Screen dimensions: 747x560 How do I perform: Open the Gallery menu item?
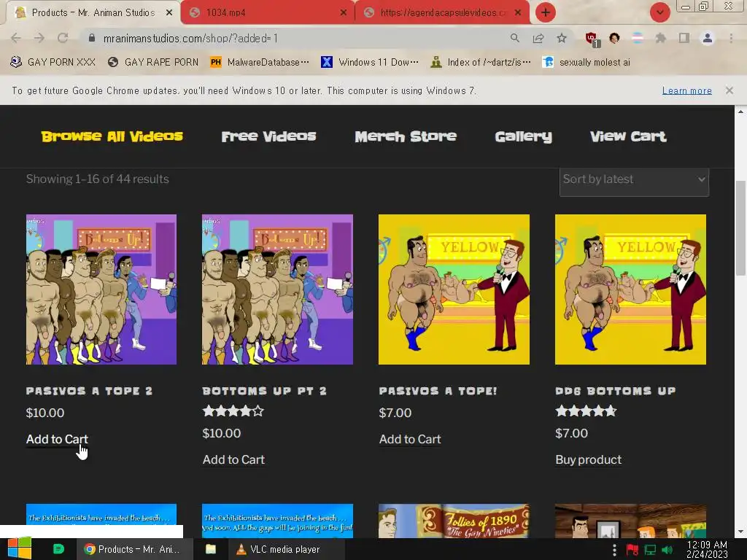click(524, 136)
